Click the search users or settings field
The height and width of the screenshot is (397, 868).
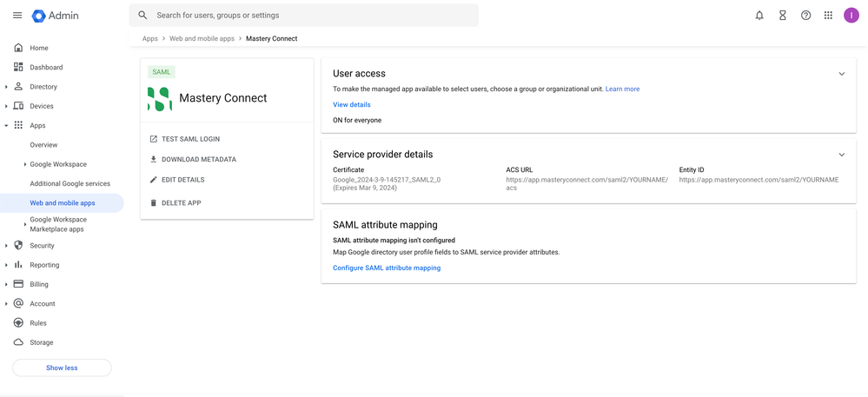coord(313,16)
